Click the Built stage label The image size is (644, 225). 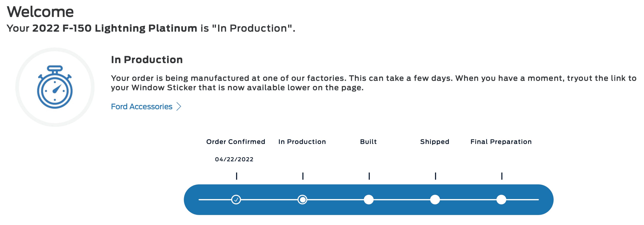coord(368,142)
